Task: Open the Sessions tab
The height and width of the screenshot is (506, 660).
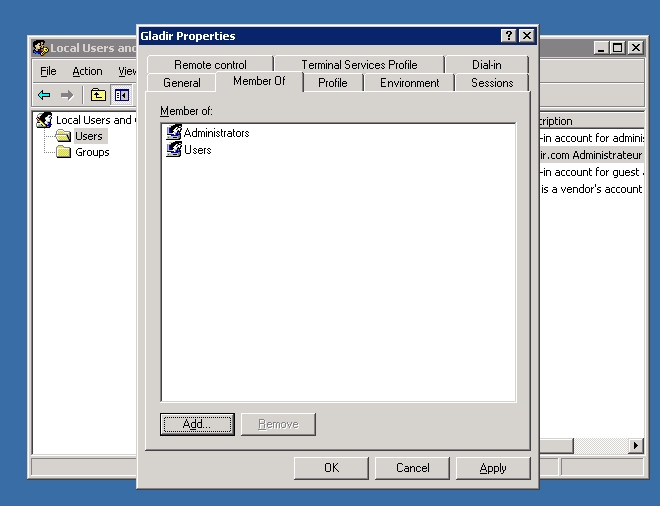Action: 492,83
